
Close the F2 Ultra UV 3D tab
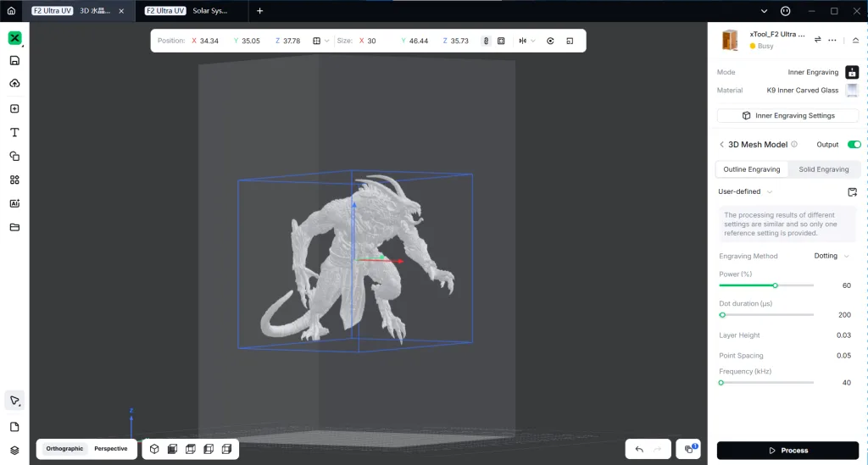pos(121,11)
